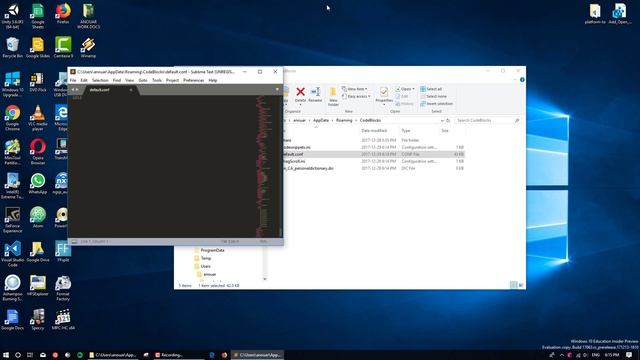Viewport: 640px width, 360px height.
Task: Create a New folder in Explorer
Action: pos(333,96)
